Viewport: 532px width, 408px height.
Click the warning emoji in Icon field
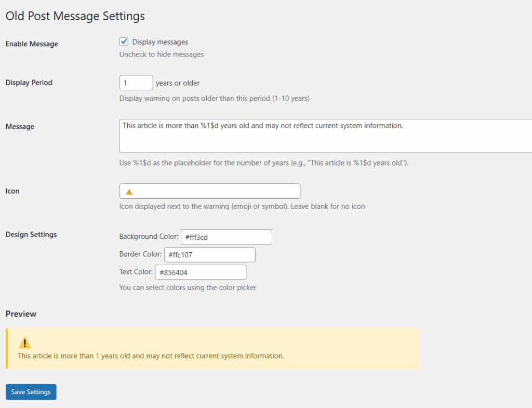[129, 192]
